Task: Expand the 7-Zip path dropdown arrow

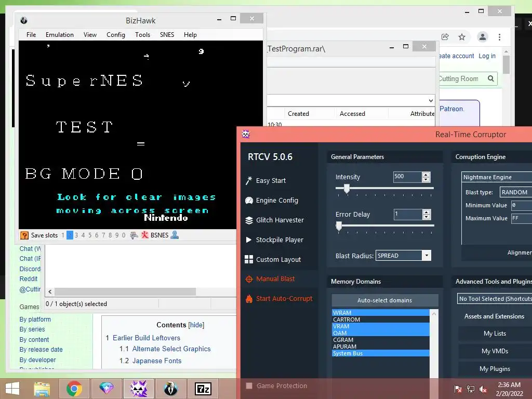Action: point(431,101)
